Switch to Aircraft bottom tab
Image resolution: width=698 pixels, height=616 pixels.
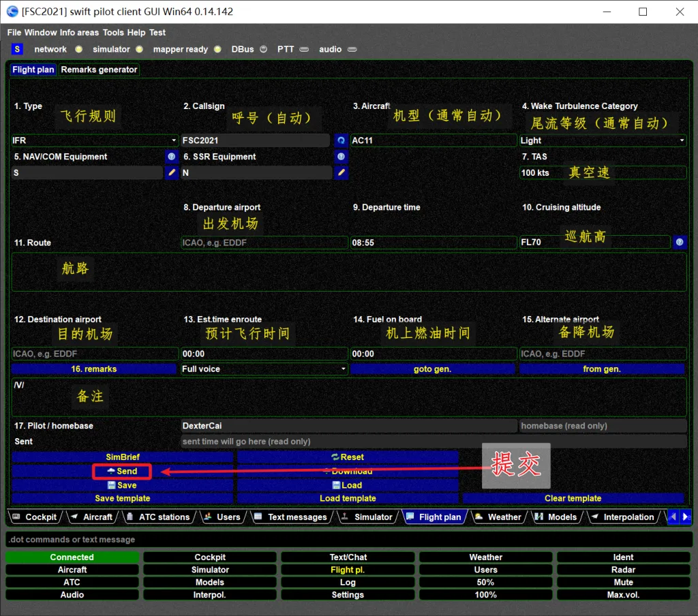tap(92, 517)
